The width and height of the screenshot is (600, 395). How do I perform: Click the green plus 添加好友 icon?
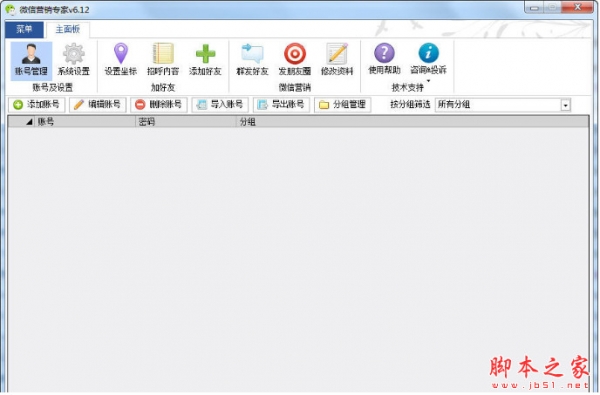[x=205, y=60]
